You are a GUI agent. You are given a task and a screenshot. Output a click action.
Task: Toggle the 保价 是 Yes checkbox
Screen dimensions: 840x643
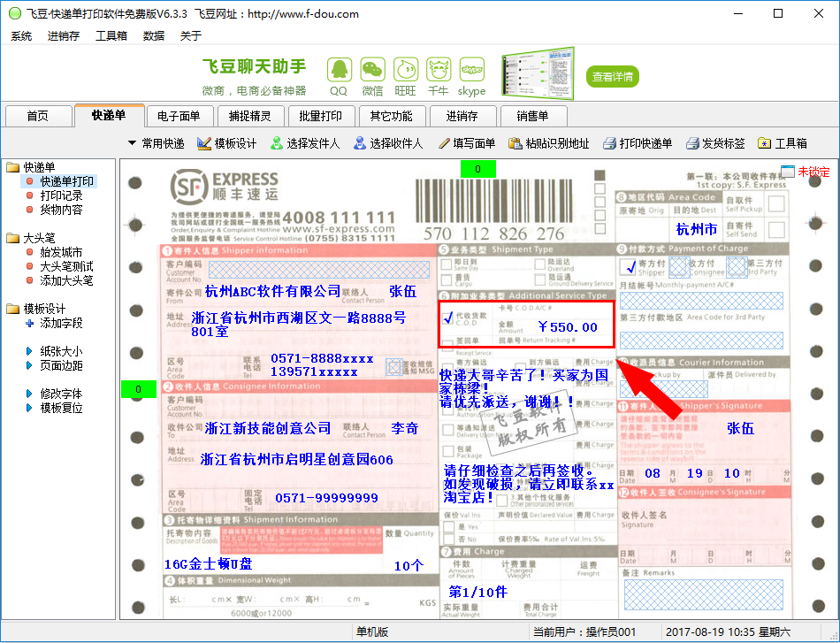pos(448,527)
